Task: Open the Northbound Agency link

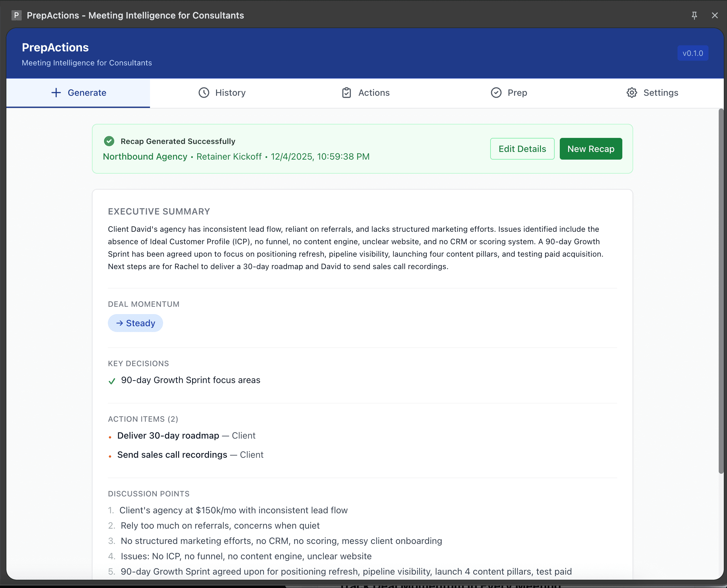Action: (145, 156)
